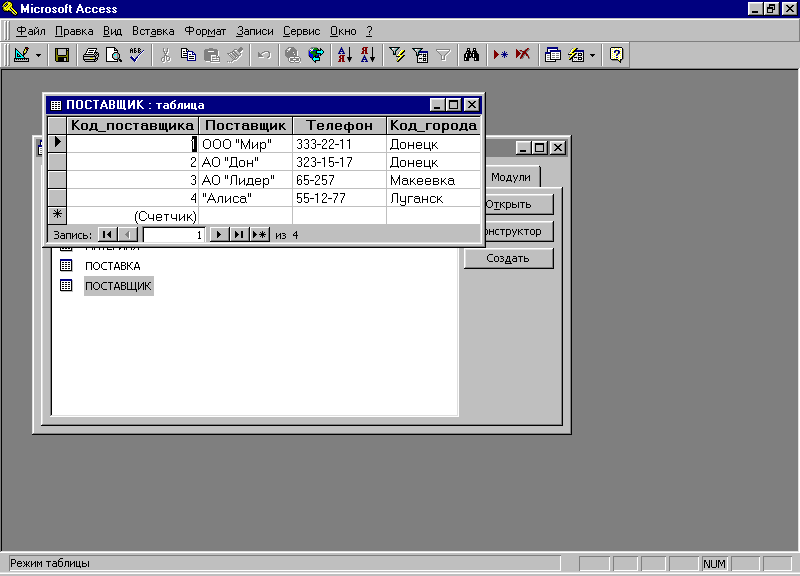800x576 pixels.
Task: Click the Код_поставщика column header
Action: click(133, 126)
